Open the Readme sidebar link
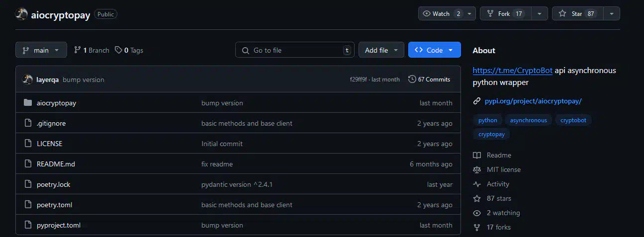 point(499,155)
